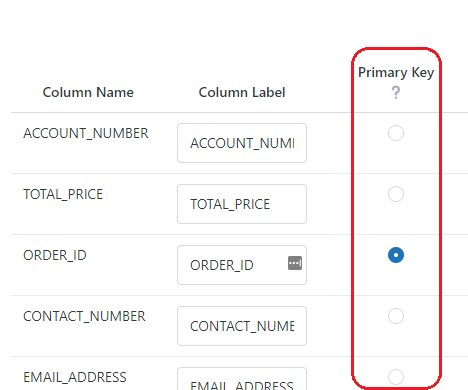Click the Primary Key help question mark icon
The height and width of the screenshot is (390, 468).
[396, 92]
